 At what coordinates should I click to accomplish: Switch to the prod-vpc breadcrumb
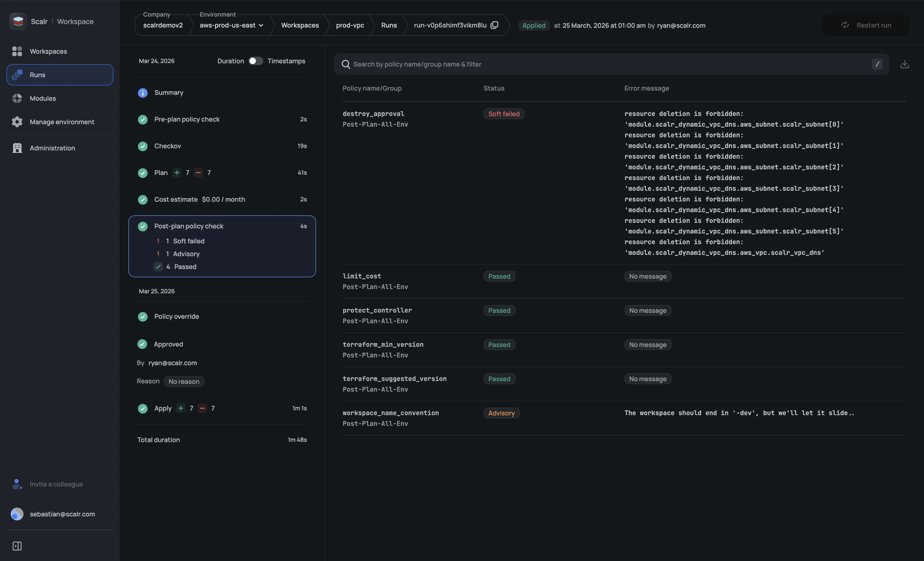[x=349, y=25]
